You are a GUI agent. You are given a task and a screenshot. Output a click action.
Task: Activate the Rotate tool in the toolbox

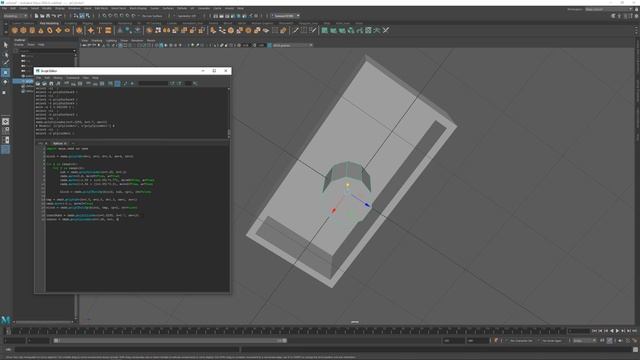(x=5, y=82)
